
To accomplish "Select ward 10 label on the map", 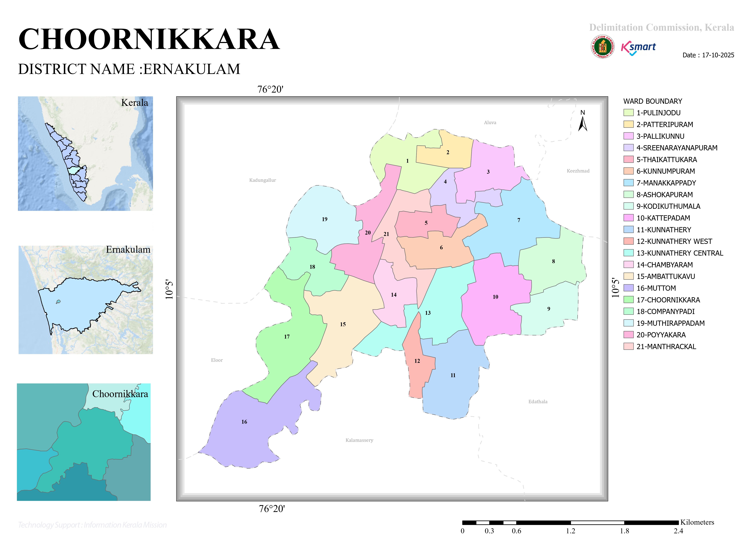I will point(496,297).
